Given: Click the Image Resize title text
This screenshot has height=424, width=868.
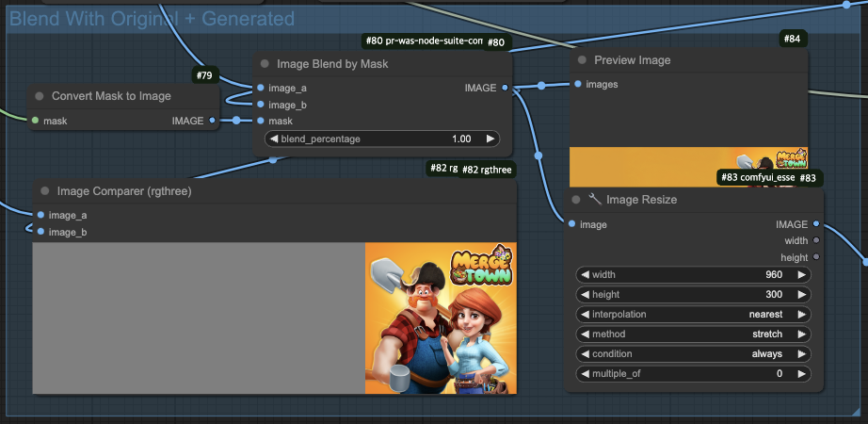Looking at the screenshot, I should pyautogui.click(x=642, y=200).
